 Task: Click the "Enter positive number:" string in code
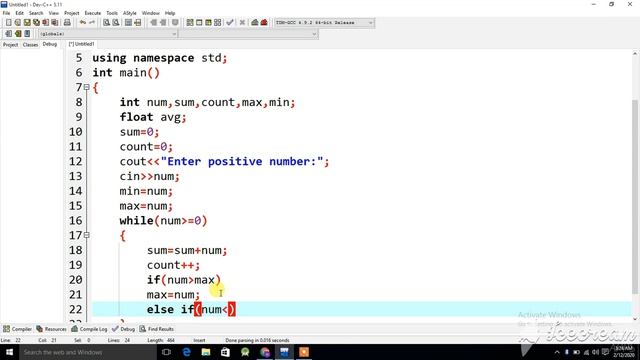242,162
